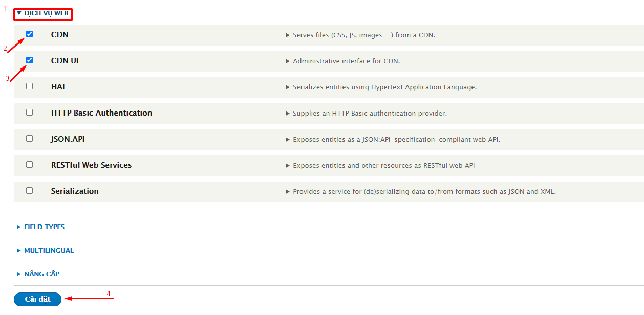Expand CDN description 'Serves files from a CDN'
Viewport: 644px width, 315px height.
[363, 35]
